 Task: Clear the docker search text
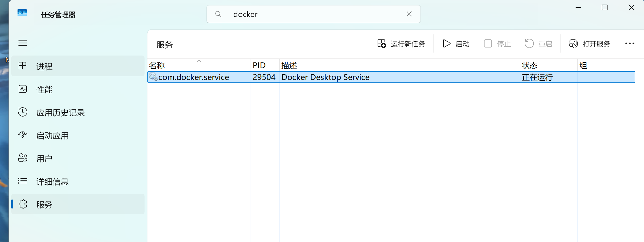pos(409,14)
